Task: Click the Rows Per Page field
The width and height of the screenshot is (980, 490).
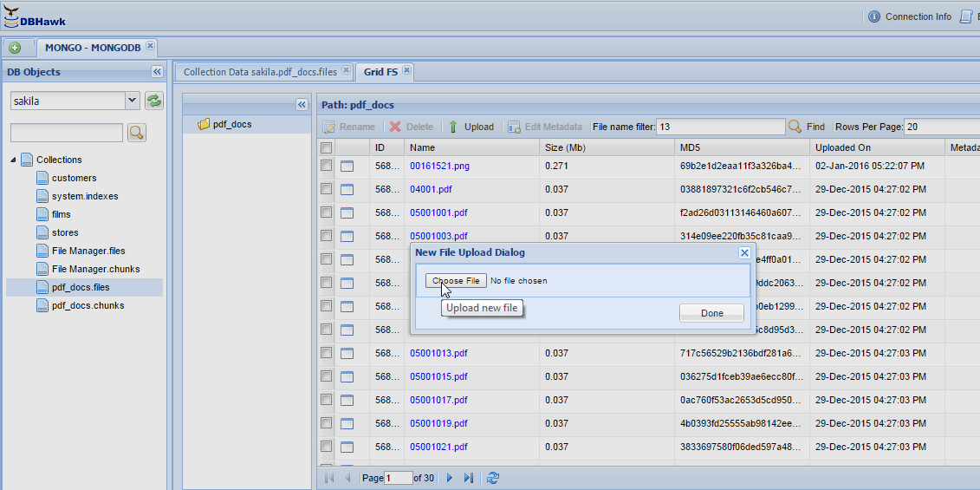Action: point(942,127)
